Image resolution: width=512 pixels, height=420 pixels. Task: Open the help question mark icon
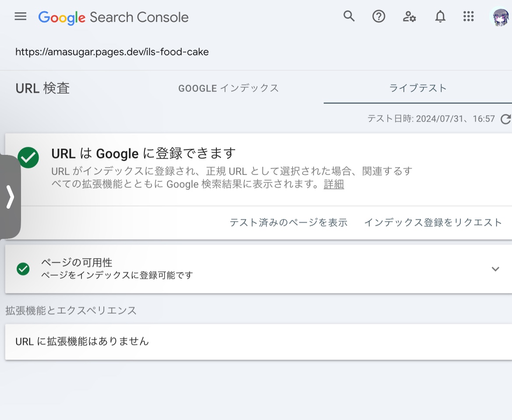379,16
